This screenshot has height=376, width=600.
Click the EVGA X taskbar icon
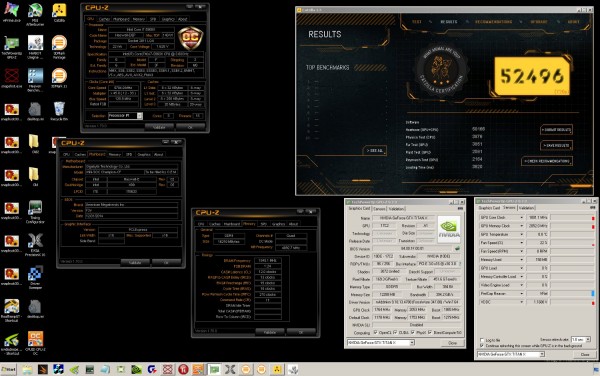(230, 369)
